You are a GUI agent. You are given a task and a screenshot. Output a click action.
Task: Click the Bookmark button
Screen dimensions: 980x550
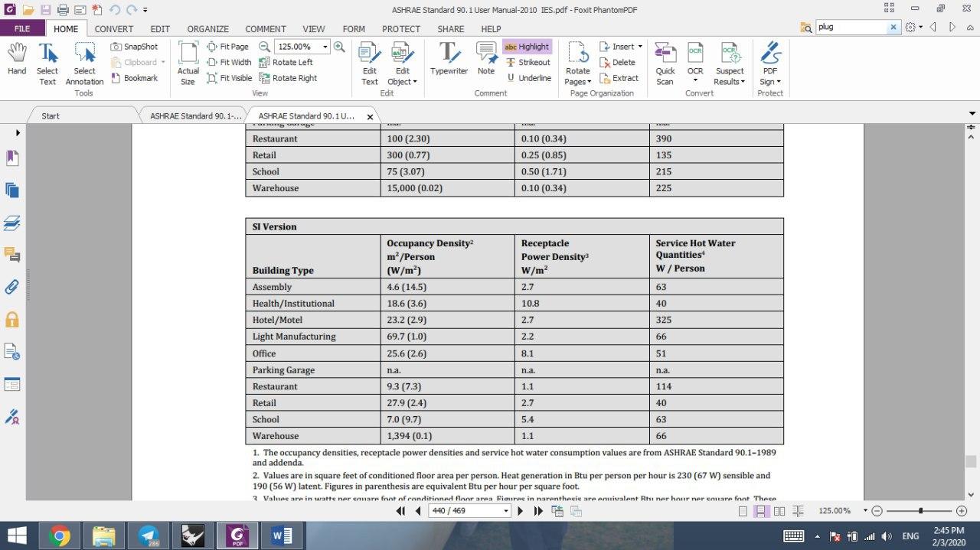point(135,78)
